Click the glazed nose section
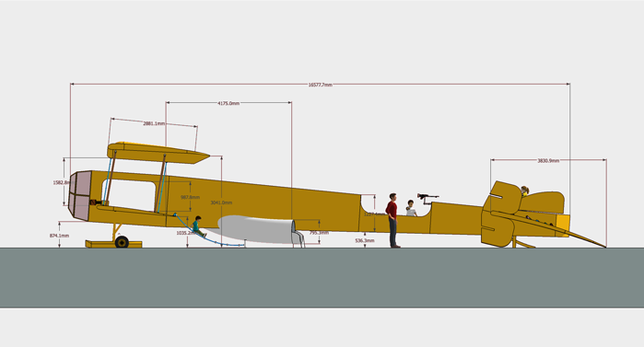644x347 pixels. pyautogui.click(x=80, y=196)
